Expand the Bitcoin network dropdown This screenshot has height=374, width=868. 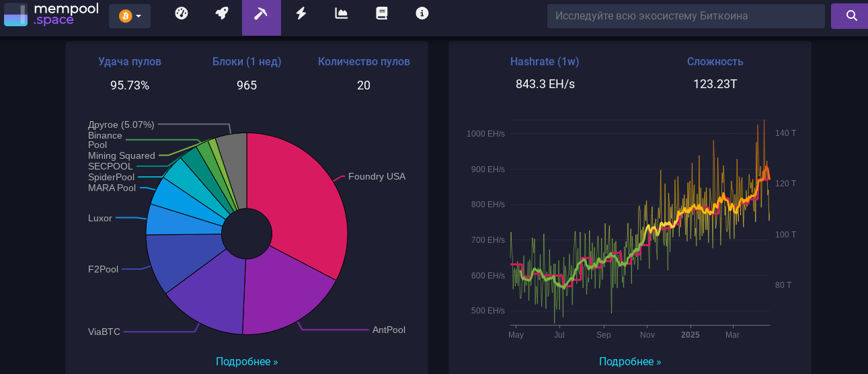(x=130, y=15)
